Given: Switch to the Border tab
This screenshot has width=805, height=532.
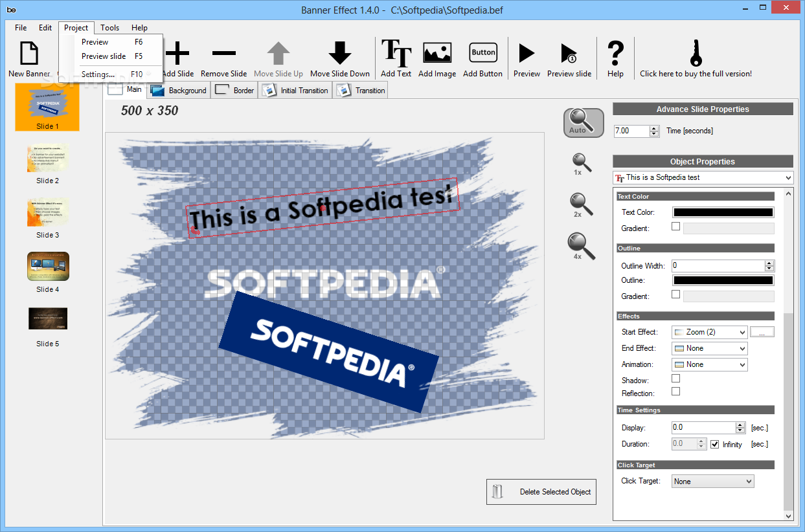Looking at the screenshot, I should [234, 90].
